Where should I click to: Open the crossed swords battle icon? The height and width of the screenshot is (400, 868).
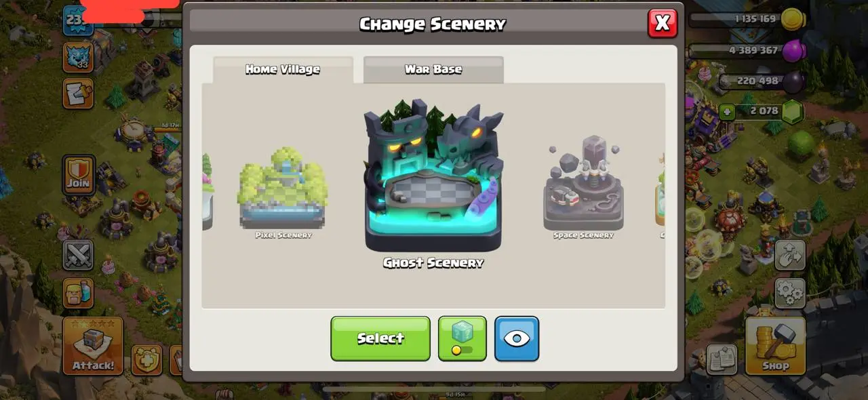coord(79,255)
